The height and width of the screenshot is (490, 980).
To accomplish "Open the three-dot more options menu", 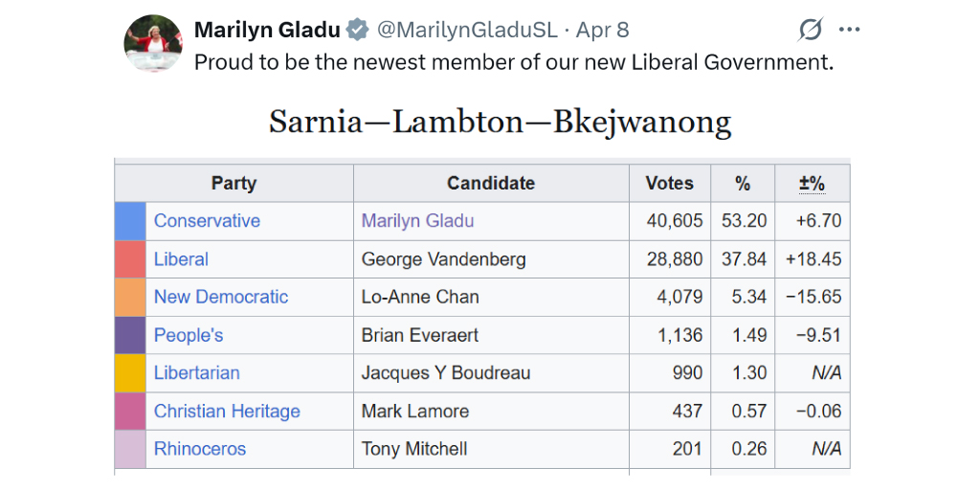I will (x=850, y=30).
